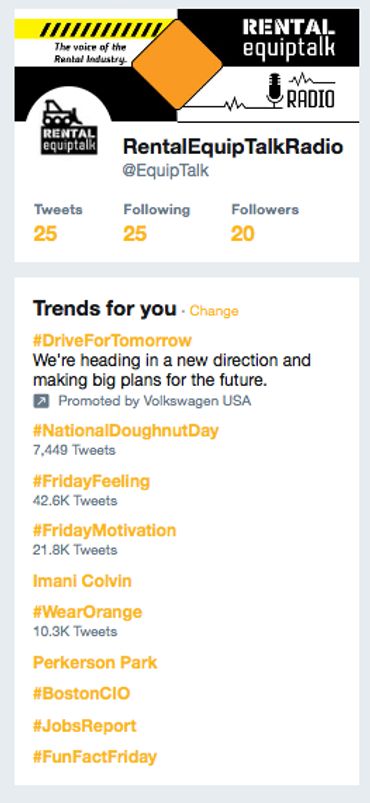370x803 pixels.
Task: Open the #NationalDoughnutDay trend
Action: tap(126, 430)
